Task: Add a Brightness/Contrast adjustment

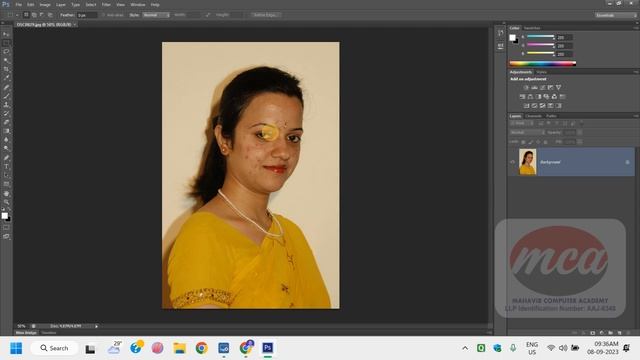Action: (x=526, y=87)
